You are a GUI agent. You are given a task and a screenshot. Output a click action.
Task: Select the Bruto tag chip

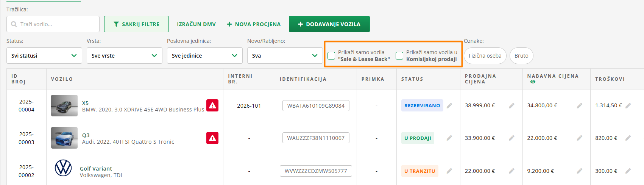point(521,56)
